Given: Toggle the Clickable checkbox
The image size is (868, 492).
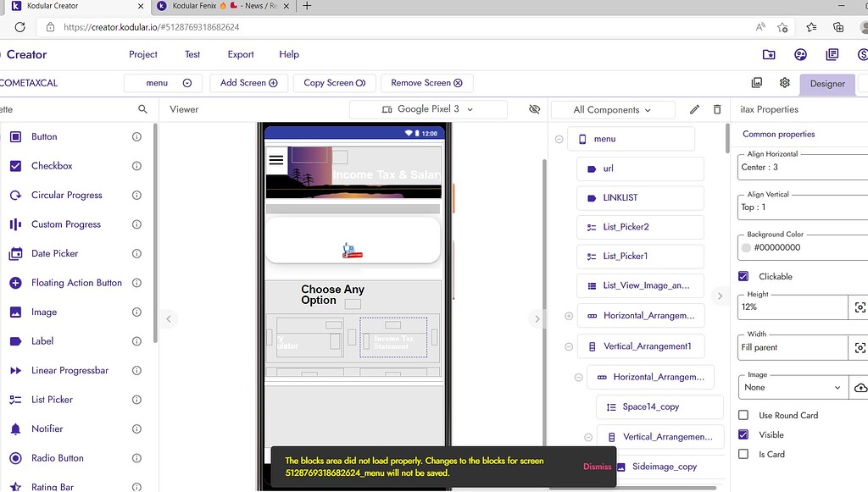Looking at the screenshot, I should point(743,276).
